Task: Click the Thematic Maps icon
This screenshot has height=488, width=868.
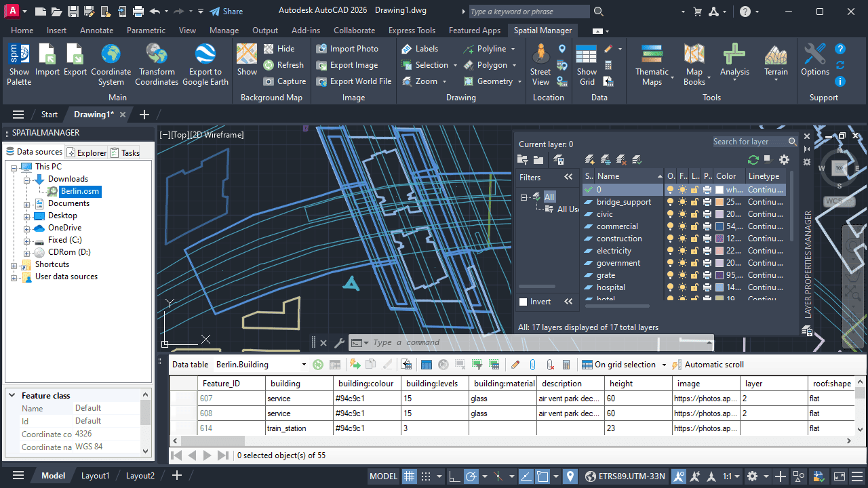Action: (652, 64)
